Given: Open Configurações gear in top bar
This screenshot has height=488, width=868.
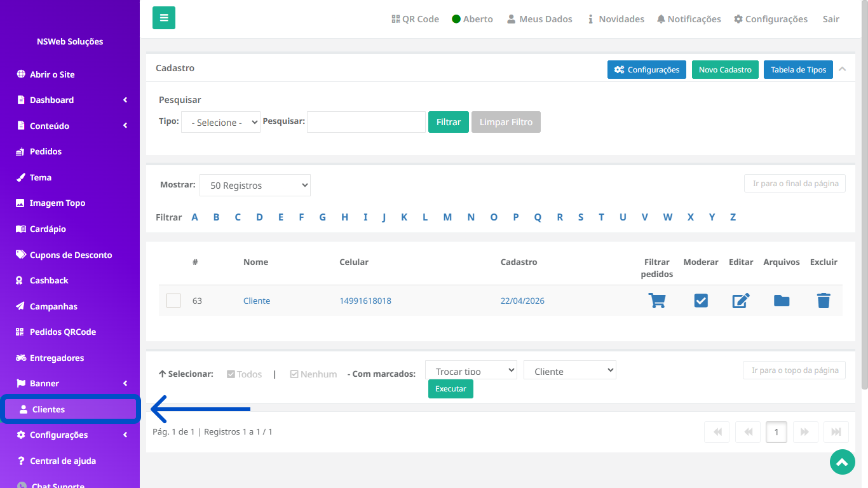Looking at the screenshot, I should click(x=771, y=19).
